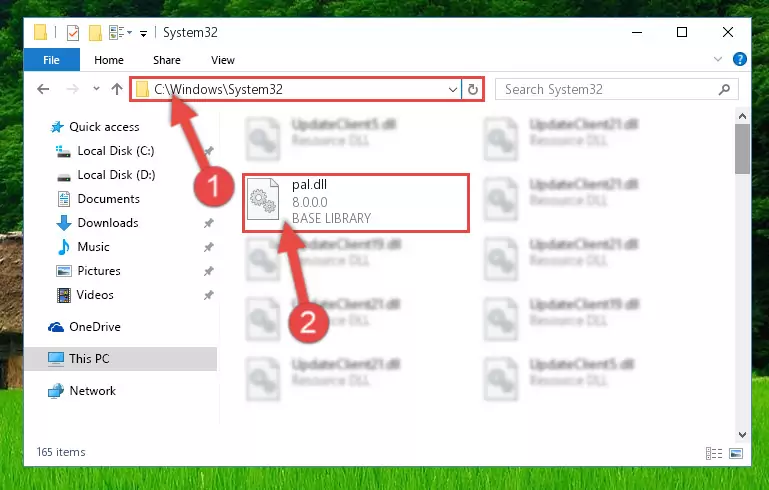Open the File ribbon tab
The image size is (769, 490).
click(51, 60)
